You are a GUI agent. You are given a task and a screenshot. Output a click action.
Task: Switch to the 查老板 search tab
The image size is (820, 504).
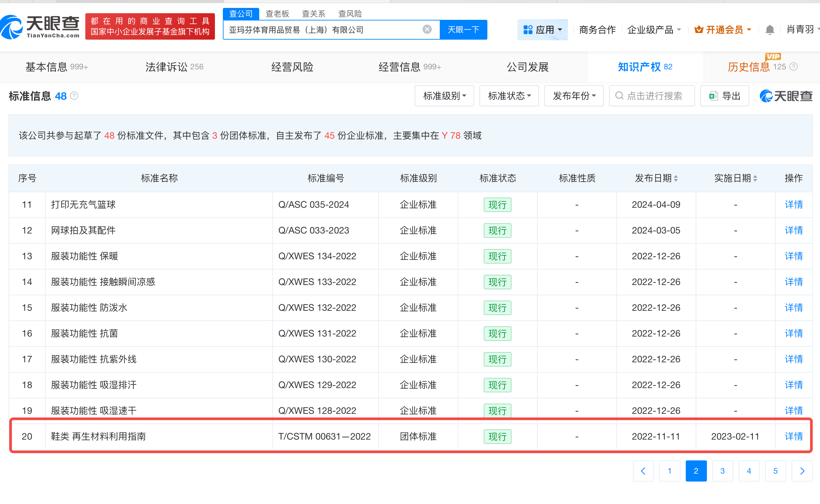click(x=277, y=13)
